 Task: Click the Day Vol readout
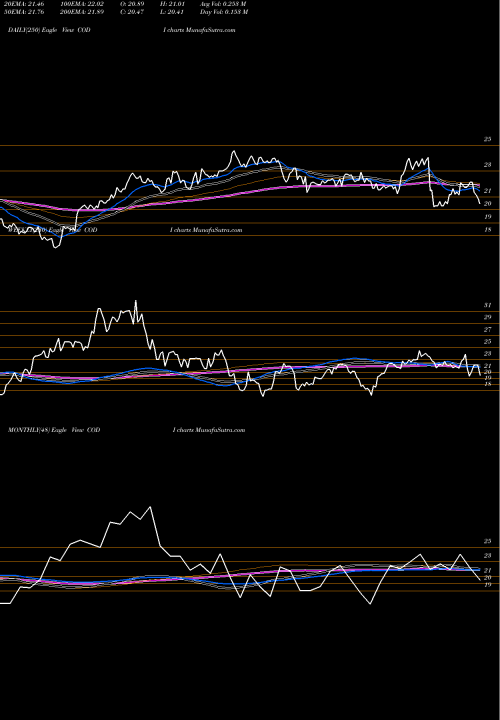(x=224, y=12)
